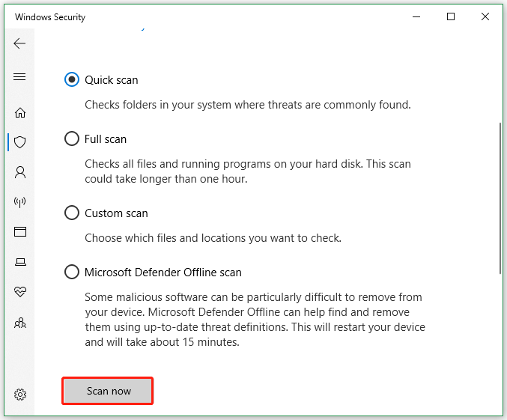Select the Quick scan radio button
The width and height of the screenshot is (507, 420).
[71, 79]
